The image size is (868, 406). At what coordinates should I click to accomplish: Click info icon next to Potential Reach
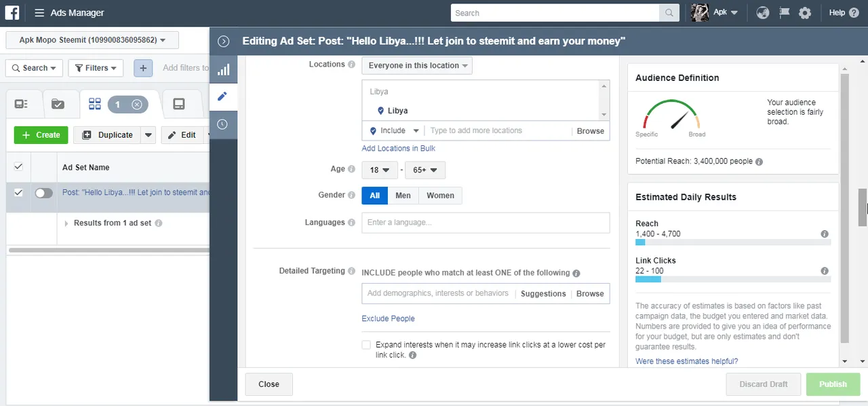[x=759, y=162]
